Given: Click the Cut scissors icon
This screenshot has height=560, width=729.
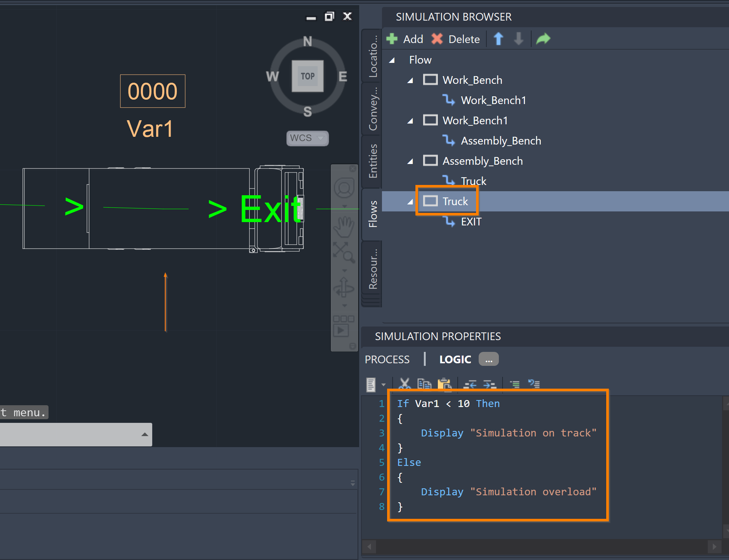Looking at the screenshot, I should [404, 384].
